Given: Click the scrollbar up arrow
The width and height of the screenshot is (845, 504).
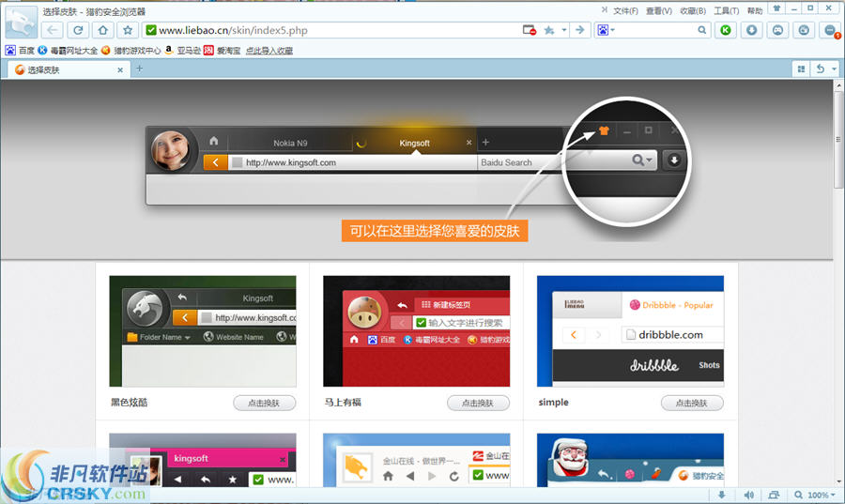Looking at the screenshot, I should pyautogui.click(x=839, y=84).
